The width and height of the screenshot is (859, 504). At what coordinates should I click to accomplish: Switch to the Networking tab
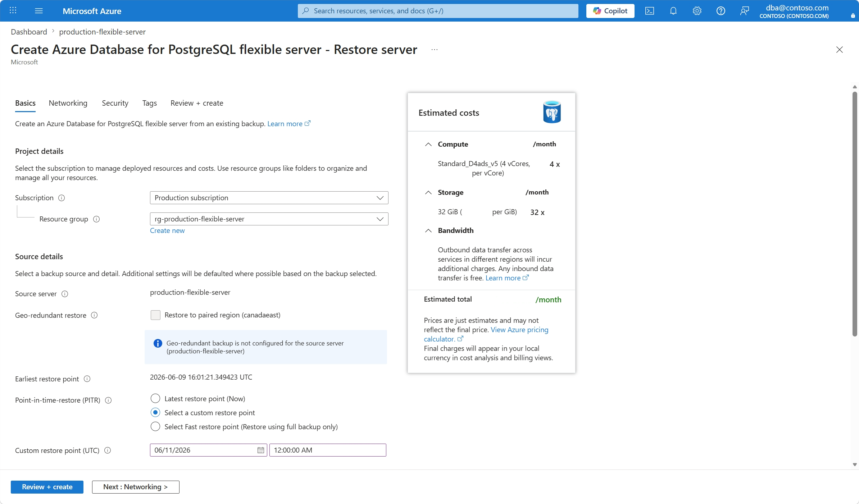(68, 103)
